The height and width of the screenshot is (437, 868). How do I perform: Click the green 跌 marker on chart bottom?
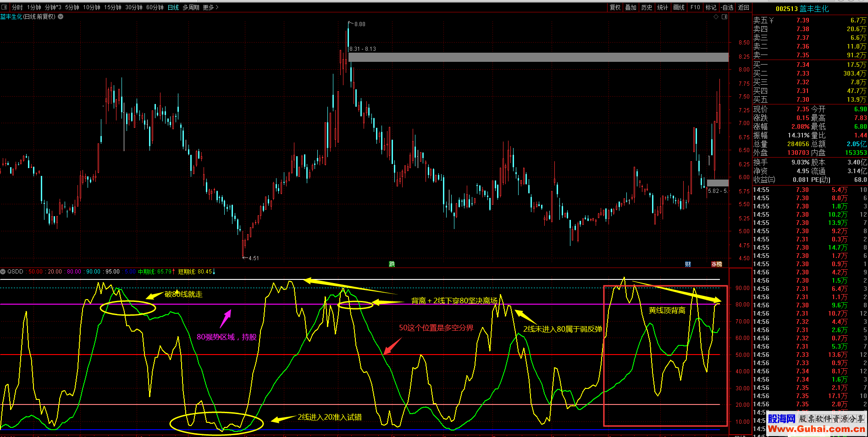(392, 264)
